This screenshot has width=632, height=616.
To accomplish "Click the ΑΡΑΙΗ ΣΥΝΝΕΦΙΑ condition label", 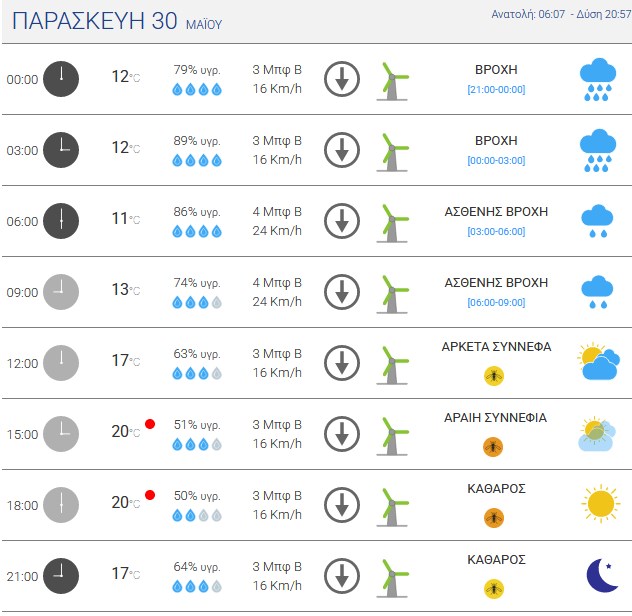I will pos(495,418).
